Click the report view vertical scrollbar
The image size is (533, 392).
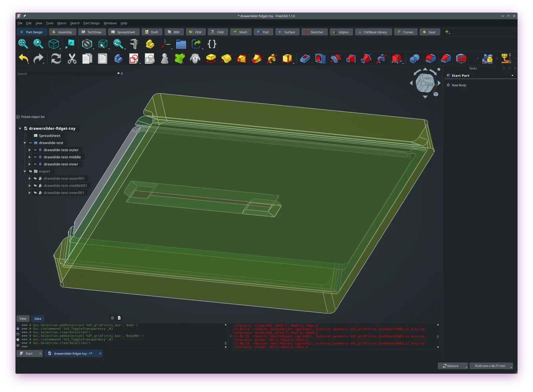click(x=438, y=336)
